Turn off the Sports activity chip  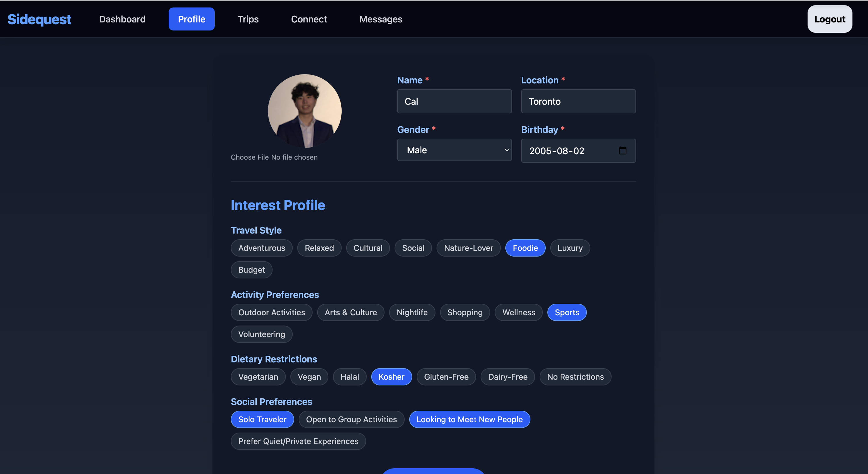pyautogui.click(x=567, y=312)
